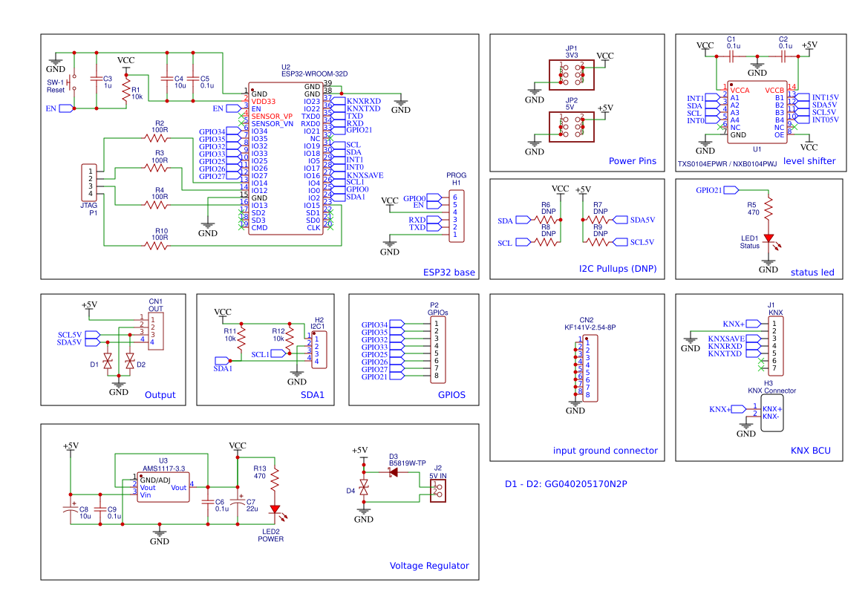Click the JP2 5V jumper block
Image resolution: width=868 pixels, height=614 pixels.
tap(571, 127)
